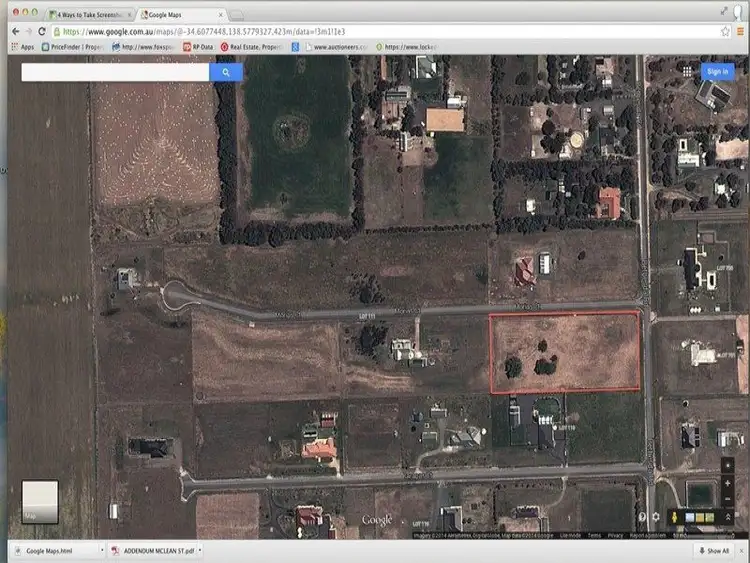Go back with the browser back arrow
The height and width of the screenshot is (563, 750).
click(x=16, y=32)
